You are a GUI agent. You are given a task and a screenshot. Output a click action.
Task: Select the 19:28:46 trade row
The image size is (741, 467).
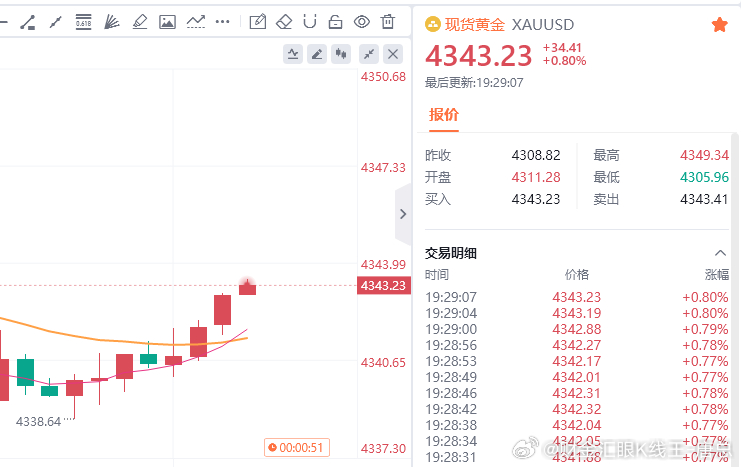577,393
